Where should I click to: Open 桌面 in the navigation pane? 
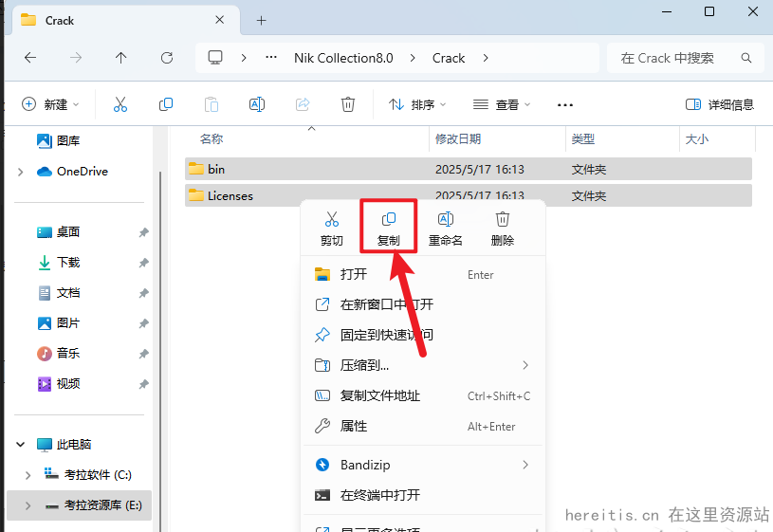click(x=58, y=232)
